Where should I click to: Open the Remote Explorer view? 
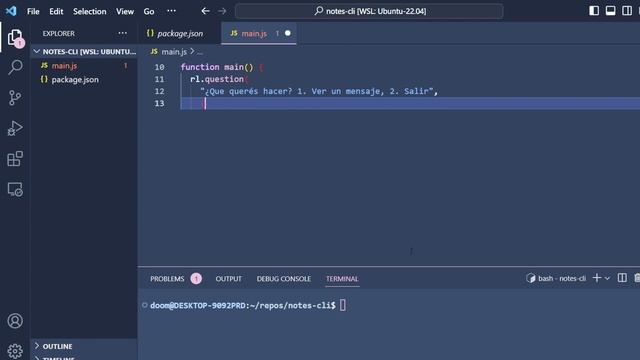[15, 189]
